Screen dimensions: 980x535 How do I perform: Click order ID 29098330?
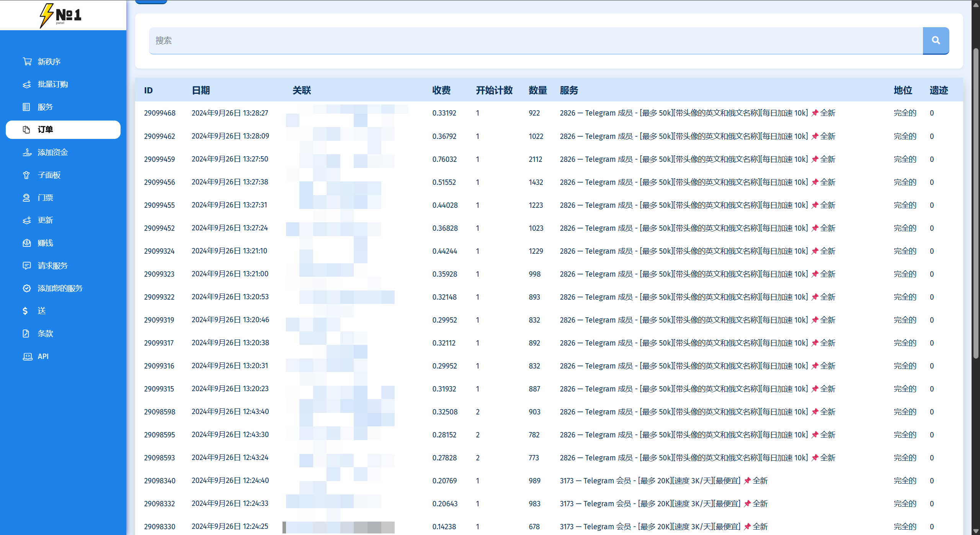click(160, 527)
